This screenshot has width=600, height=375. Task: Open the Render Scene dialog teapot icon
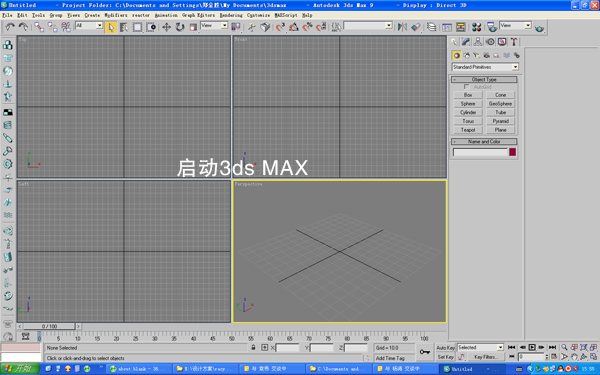pos(492,27)
